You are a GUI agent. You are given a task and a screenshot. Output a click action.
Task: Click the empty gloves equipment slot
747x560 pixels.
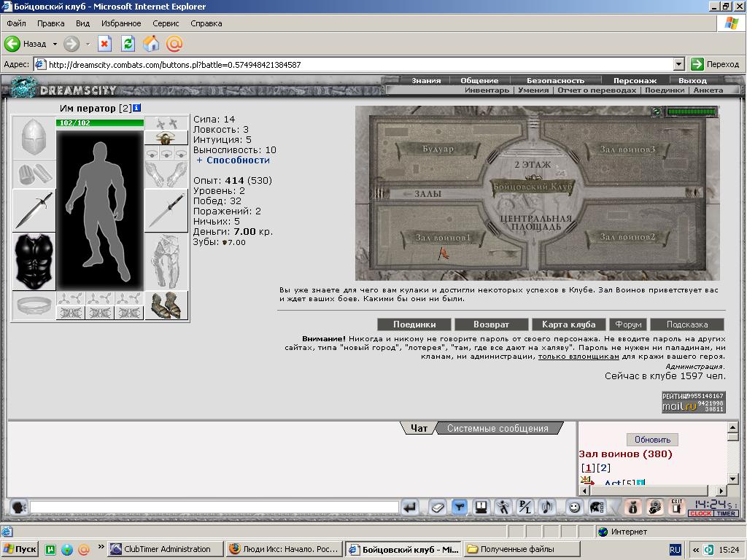(166, 174)
